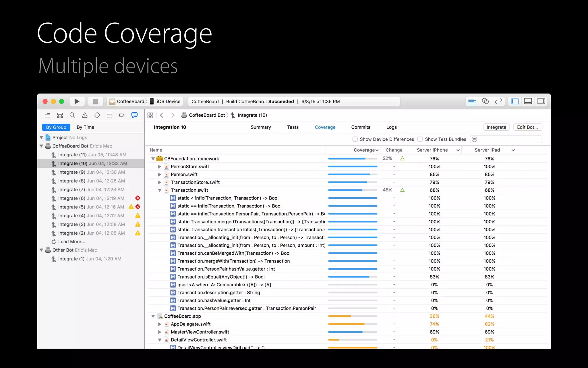This screenshot has width=588, height=368.
Task: Click the DetailViewController.swift coverage bar
Action: [353, 340]
